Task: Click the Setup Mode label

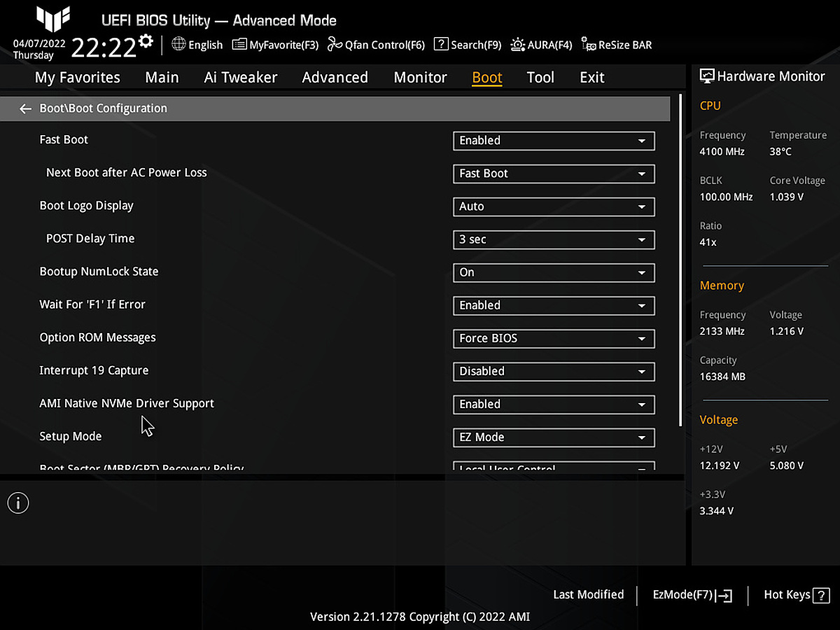Action: [x=71, y=436]
